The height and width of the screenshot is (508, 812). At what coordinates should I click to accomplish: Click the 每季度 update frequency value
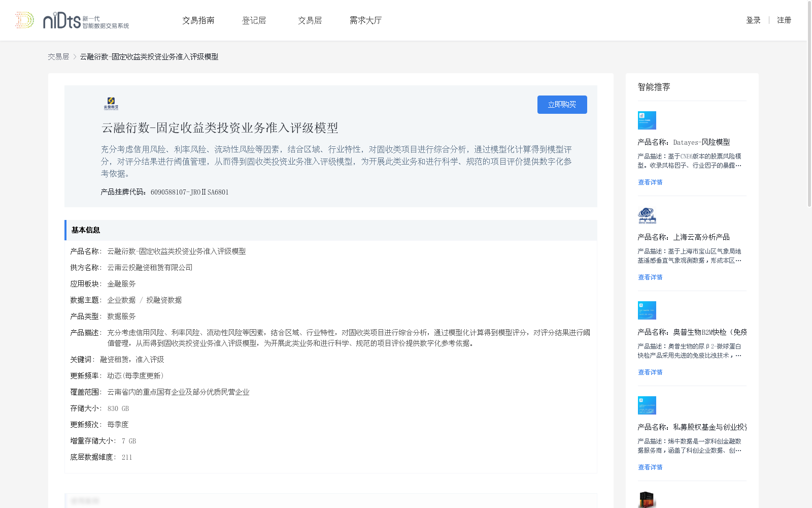tap(118, 425)
